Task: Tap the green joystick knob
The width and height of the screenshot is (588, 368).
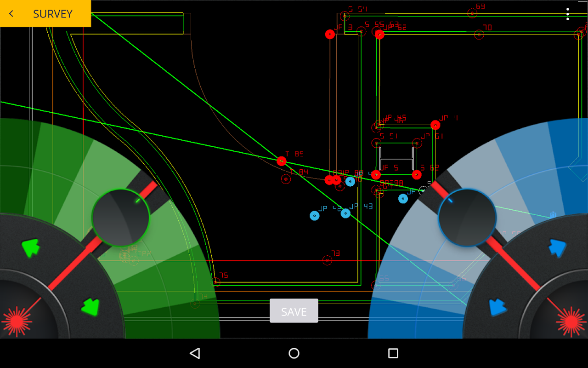Action: click(x=121, y=218)
